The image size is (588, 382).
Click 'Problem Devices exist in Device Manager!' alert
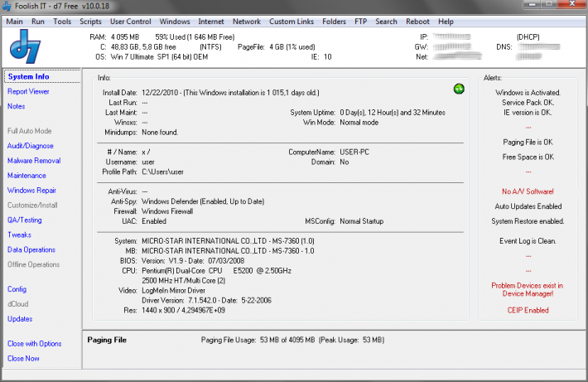click(528, 290)
